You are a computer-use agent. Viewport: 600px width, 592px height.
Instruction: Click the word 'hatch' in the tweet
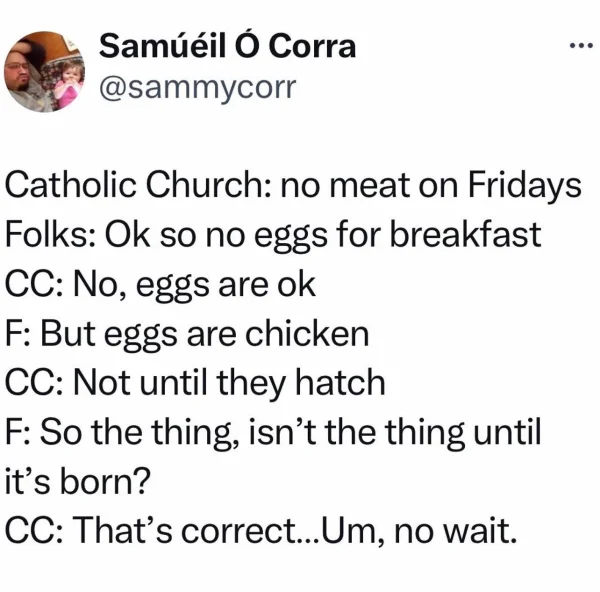pyautogui.click(x=340, y=382)
